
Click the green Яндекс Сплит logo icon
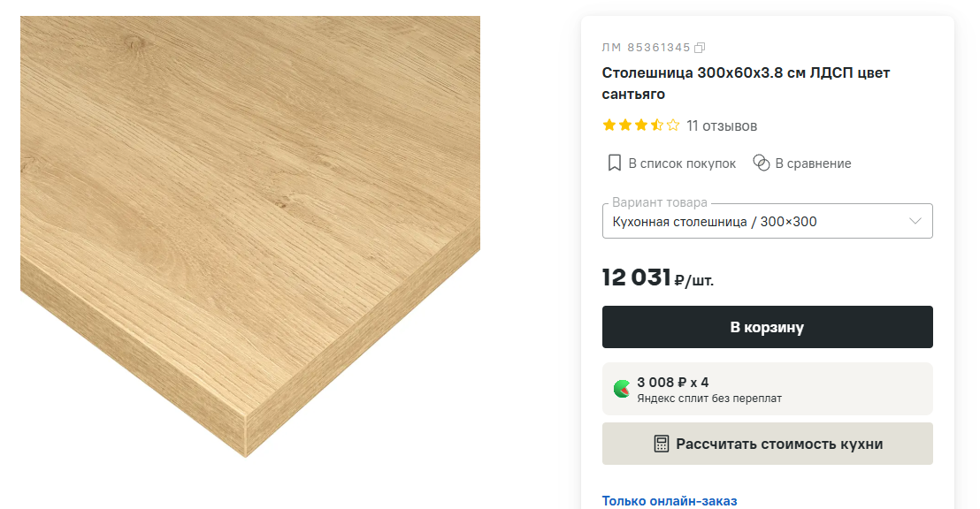click(622, 389)
